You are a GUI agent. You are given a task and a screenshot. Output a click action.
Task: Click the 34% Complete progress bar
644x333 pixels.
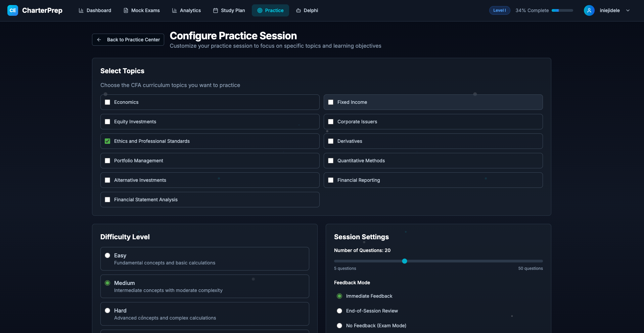pyautogui.click(x=562, y=10)
